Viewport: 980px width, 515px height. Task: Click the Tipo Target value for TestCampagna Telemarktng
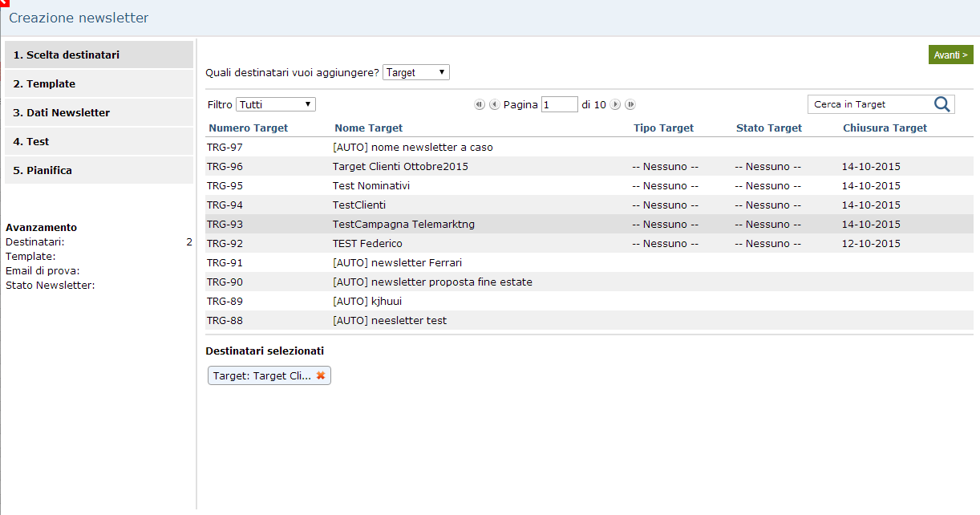coord(665,225)
